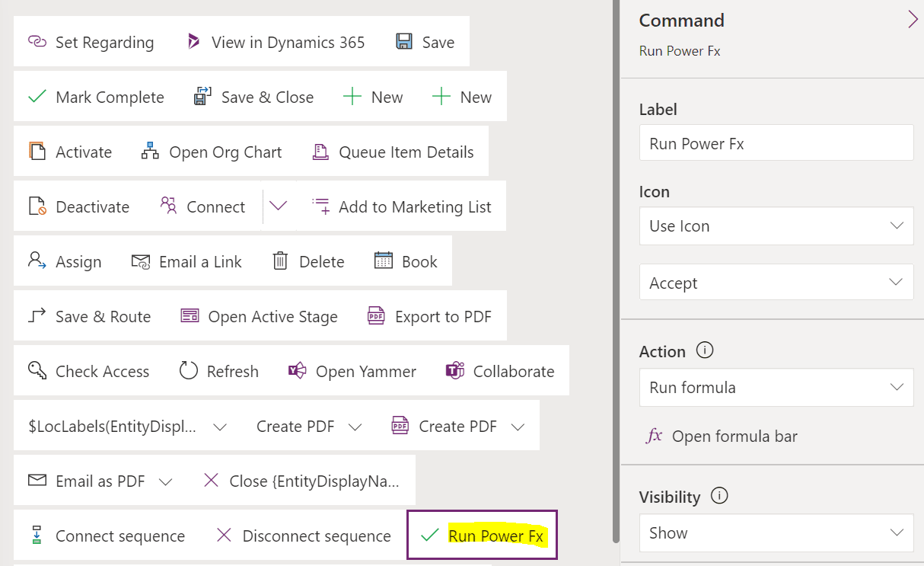Open the Show visibility dropdown
The image size is (924, 566).
pyautogui.click(x=776, y=532)
